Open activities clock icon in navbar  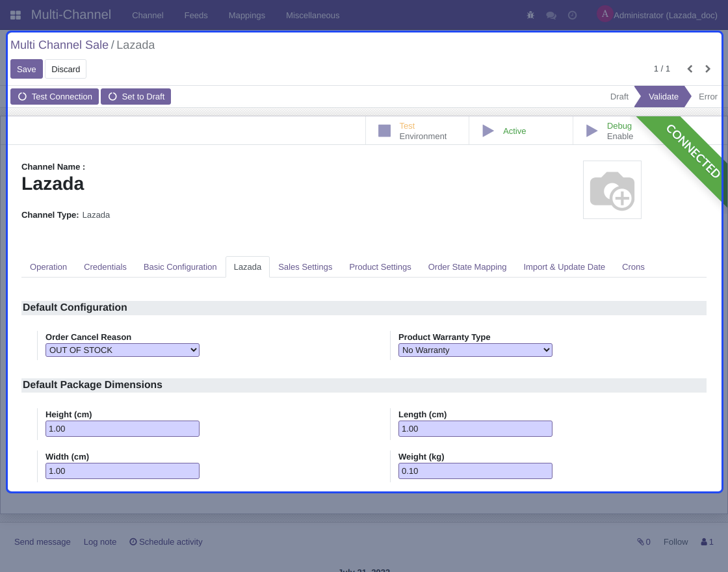573,16
